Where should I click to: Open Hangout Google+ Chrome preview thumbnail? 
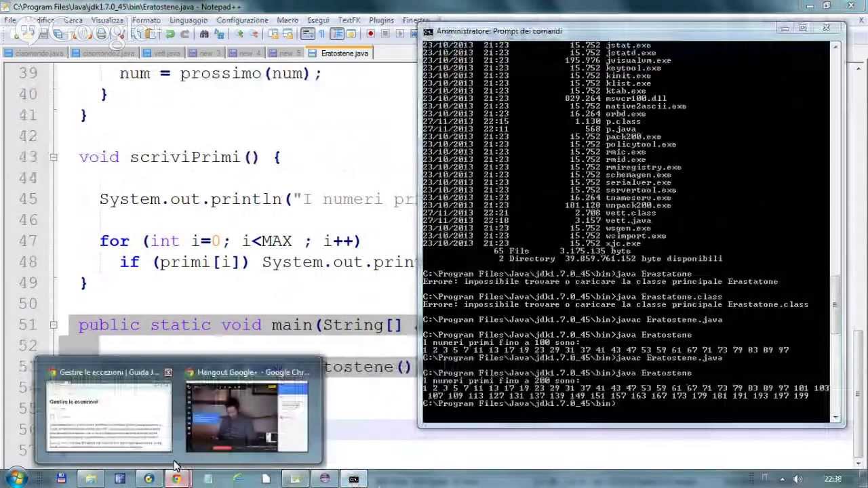click(x=247, y=416)
